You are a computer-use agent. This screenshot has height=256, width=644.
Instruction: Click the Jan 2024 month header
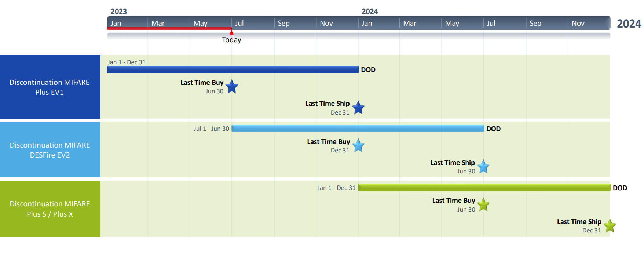click(x=367, y=23)
